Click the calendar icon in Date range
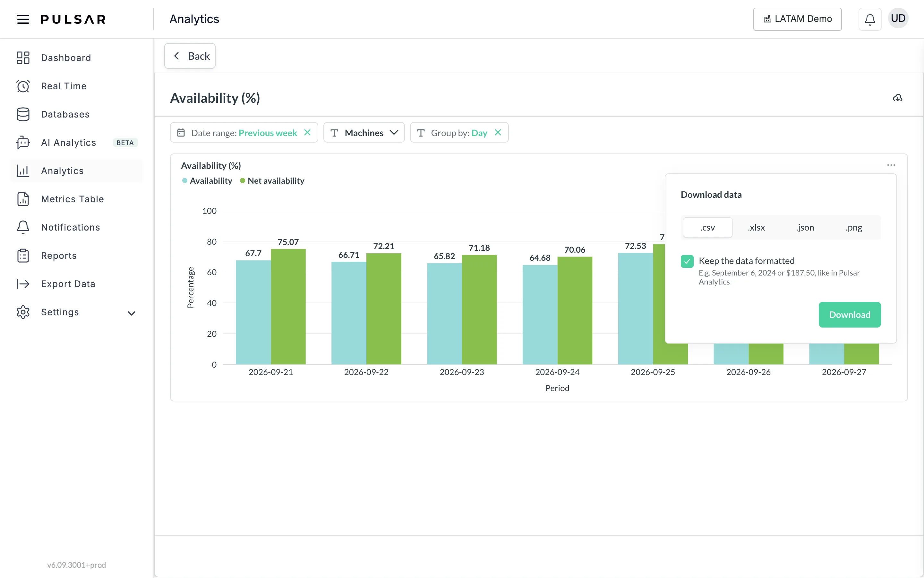This screenshot has height=578, width=924. [x=181, y=133]
